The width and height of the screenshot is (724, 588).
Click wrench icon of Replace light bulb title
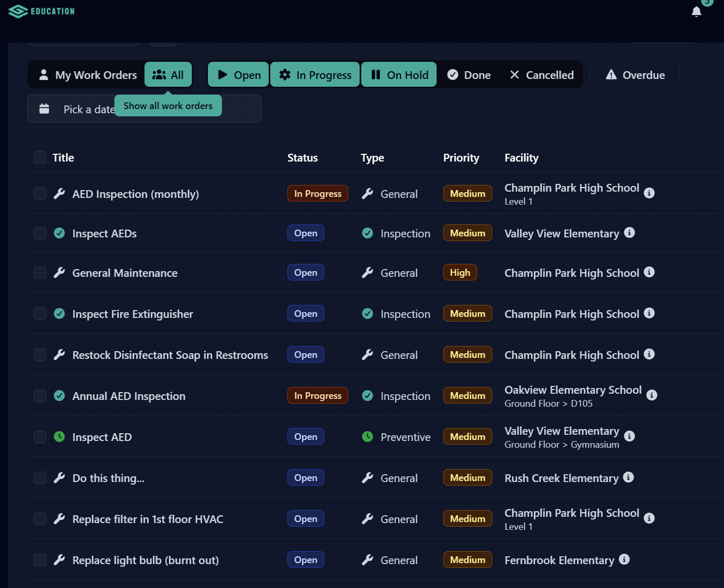(x=59, y=560)
